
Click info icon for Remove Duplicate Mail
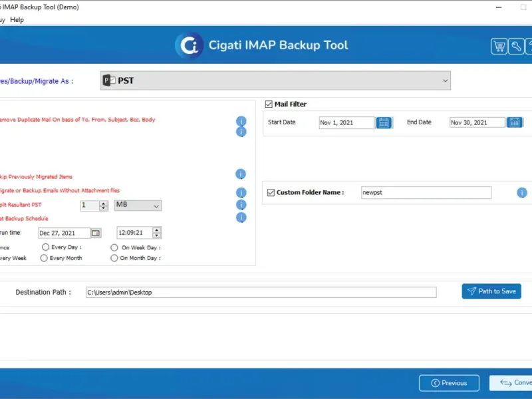(x=241, y=121)
